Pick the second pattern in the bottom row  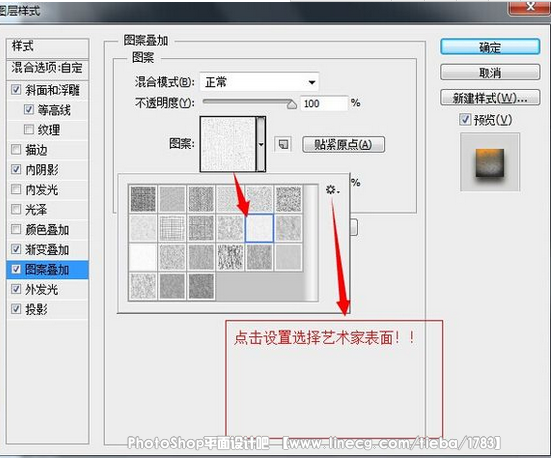(172, 287)
